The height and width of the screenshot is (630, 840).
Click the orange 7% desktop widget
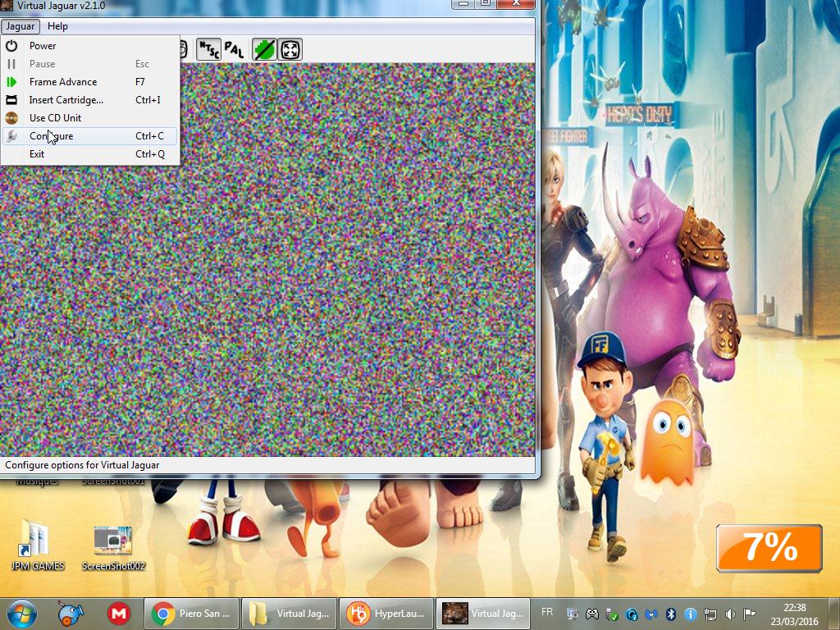pyautogui.click(x=769, y=548)
